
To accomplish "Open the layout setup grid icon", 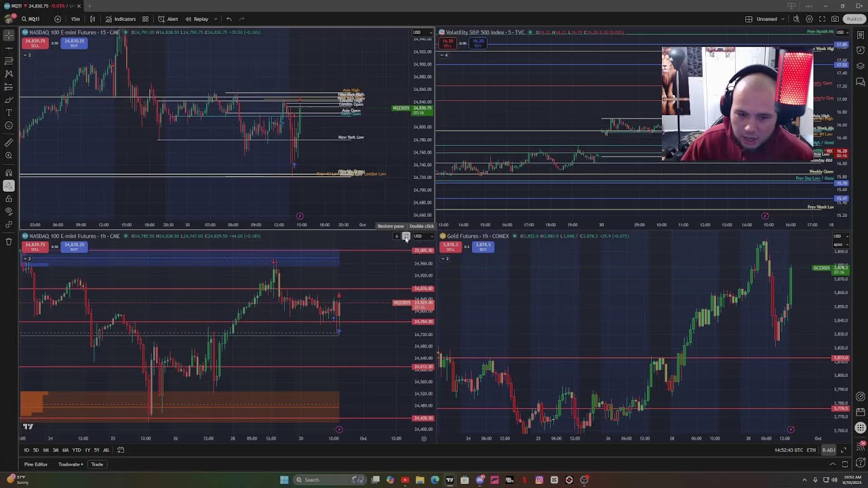I will (x=749, y=19).
